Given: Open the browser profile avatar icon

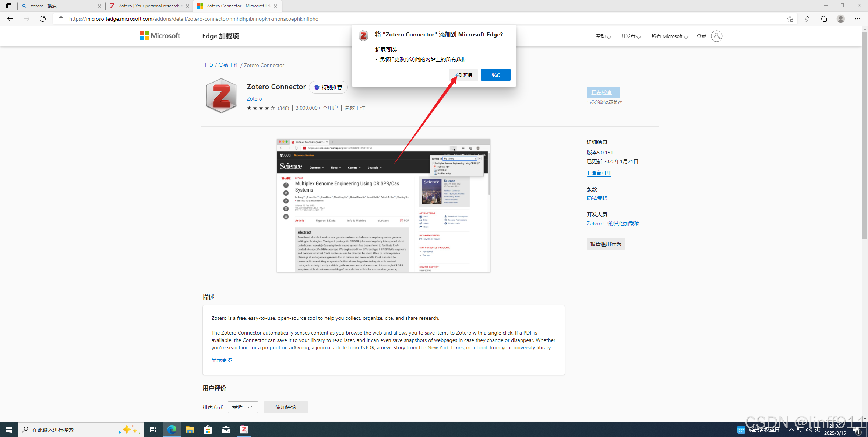Looking at the screenshot, I should click(840, 19).
